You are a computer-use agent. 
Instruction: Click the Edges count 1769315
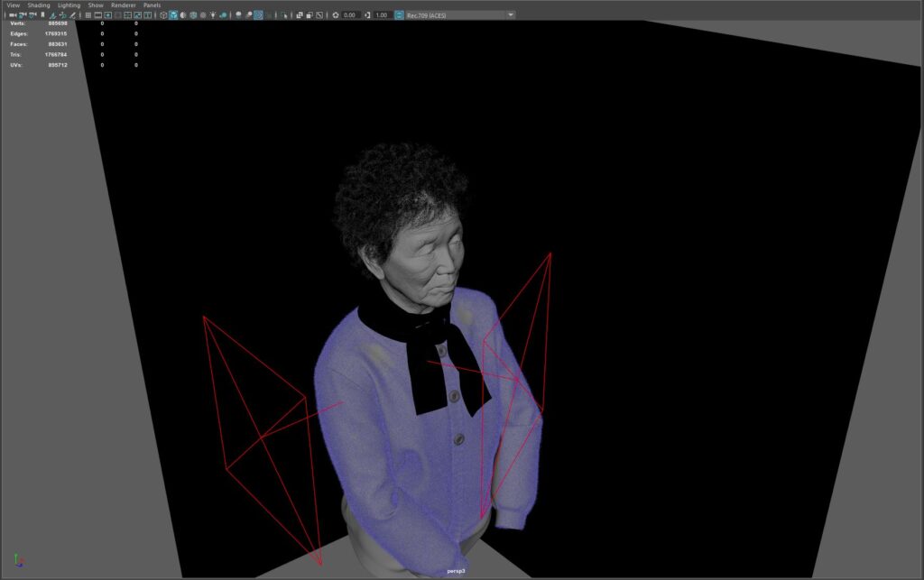[56, 33]
